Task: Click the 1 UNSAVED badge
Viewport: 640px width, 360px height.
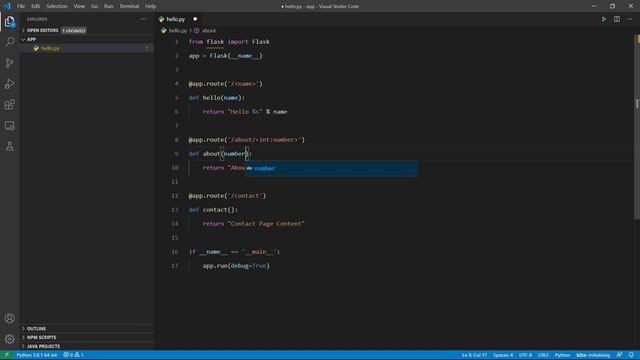Action: pyautogui.click(x=74, y=31)
